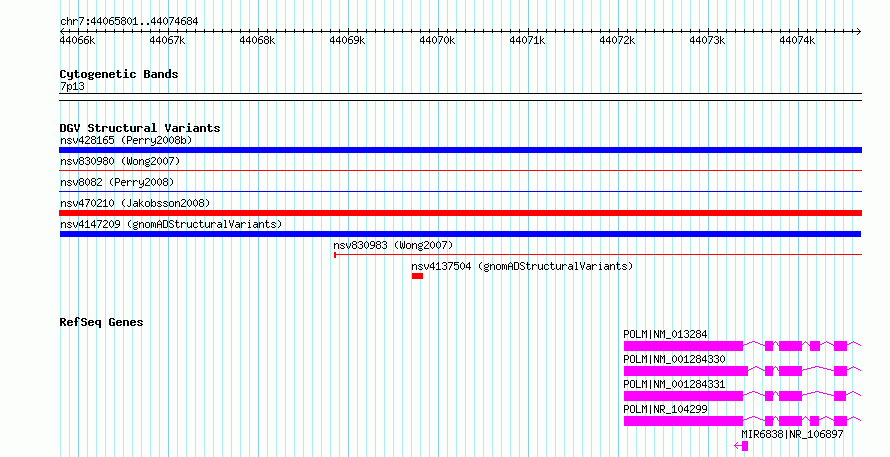The height and width of the screenshot is (457, 890).
Task: Open the nsv830980 (Wong2007) variant label
Action: click(120, 161)
